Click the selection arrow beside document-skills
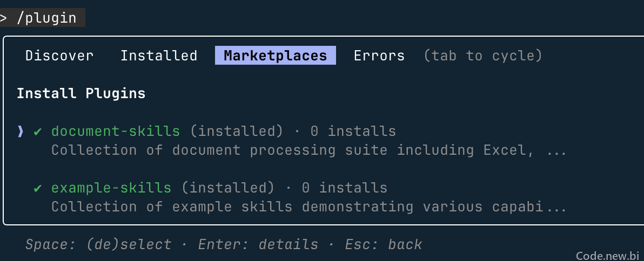This screenshot has height=261, width=644. pos(20,131)
